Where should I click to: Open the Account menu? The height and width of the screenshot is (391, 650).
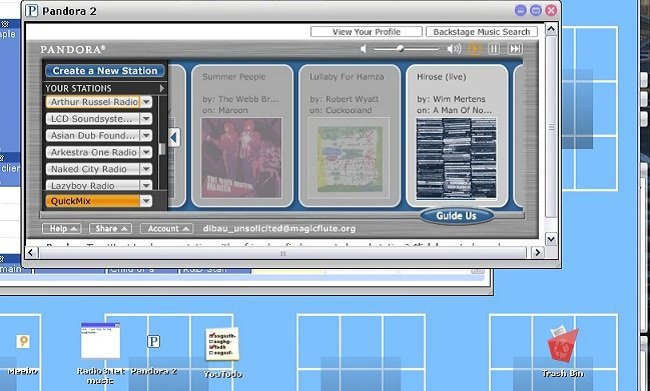point(166,228)
